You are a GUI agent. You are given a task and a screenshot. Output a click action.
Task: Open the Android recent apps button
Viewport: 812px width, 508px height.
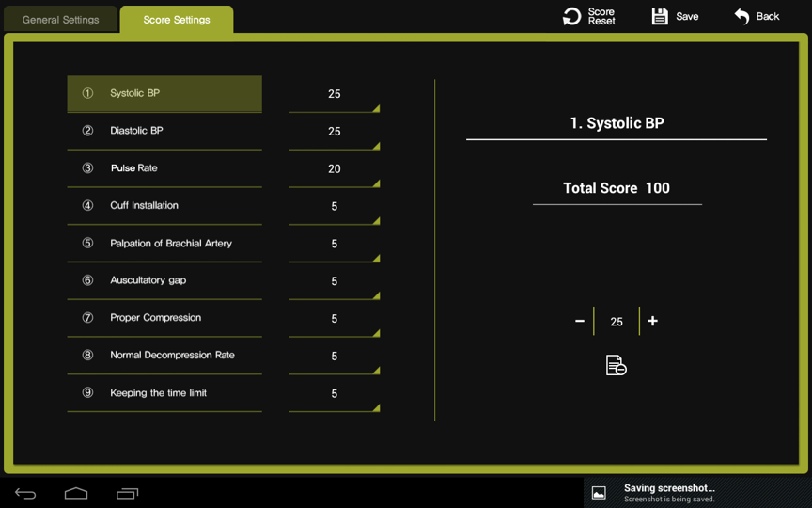[127, 493]
